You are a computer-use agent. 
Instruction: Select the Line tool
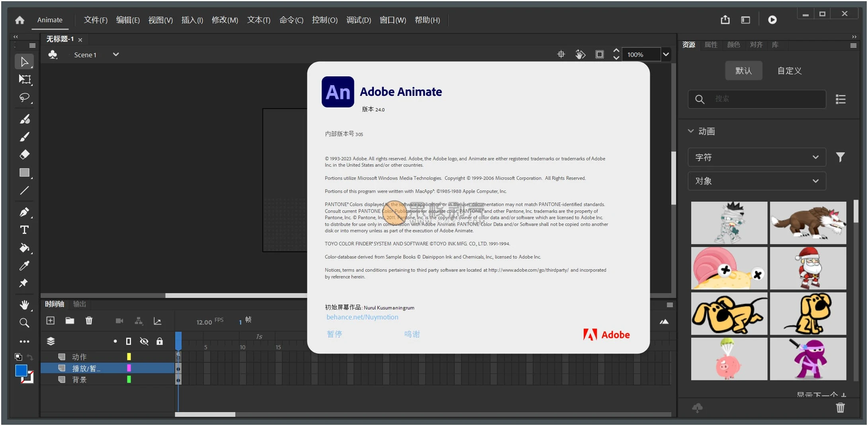[24, 191]
